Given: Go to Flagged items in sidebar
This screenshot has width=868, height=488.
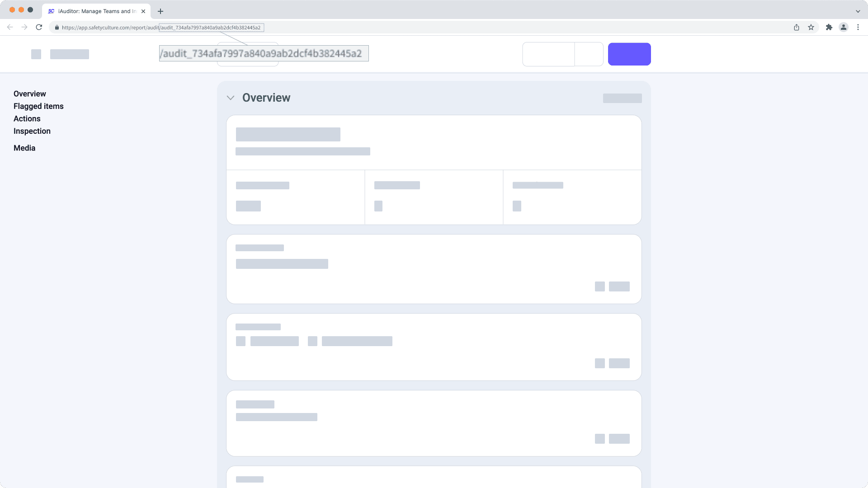Looking at the screenshot, I should (38, 106).
